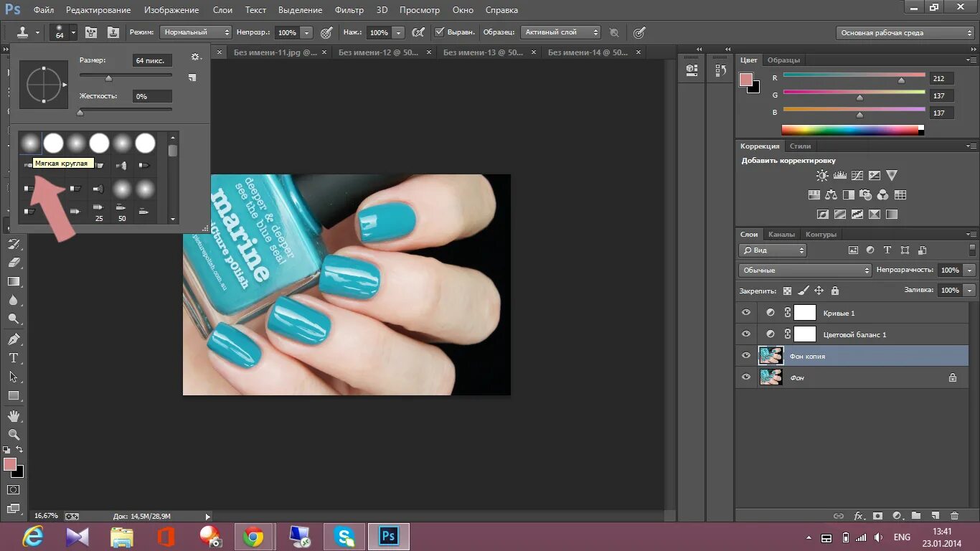Open the Фильтр menu
The height and width of the screenshot is (551, 980).
point(349,10)
